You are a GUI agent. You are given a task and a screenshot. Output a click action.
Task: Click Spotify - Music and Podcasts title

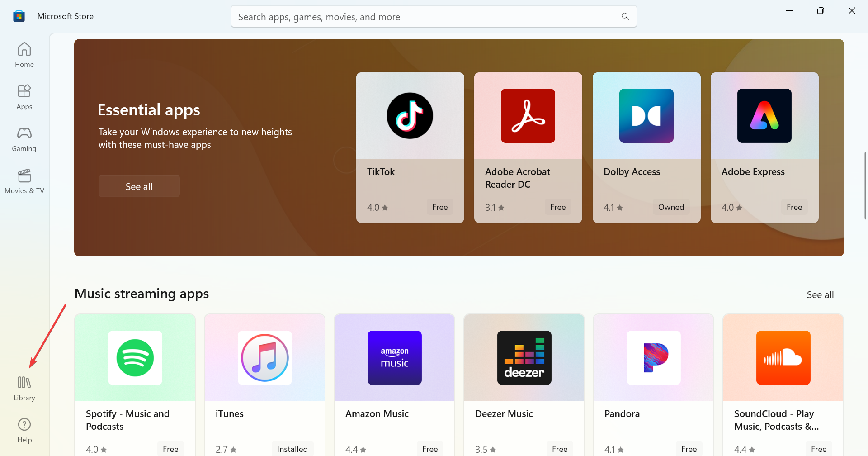[127, 420]
